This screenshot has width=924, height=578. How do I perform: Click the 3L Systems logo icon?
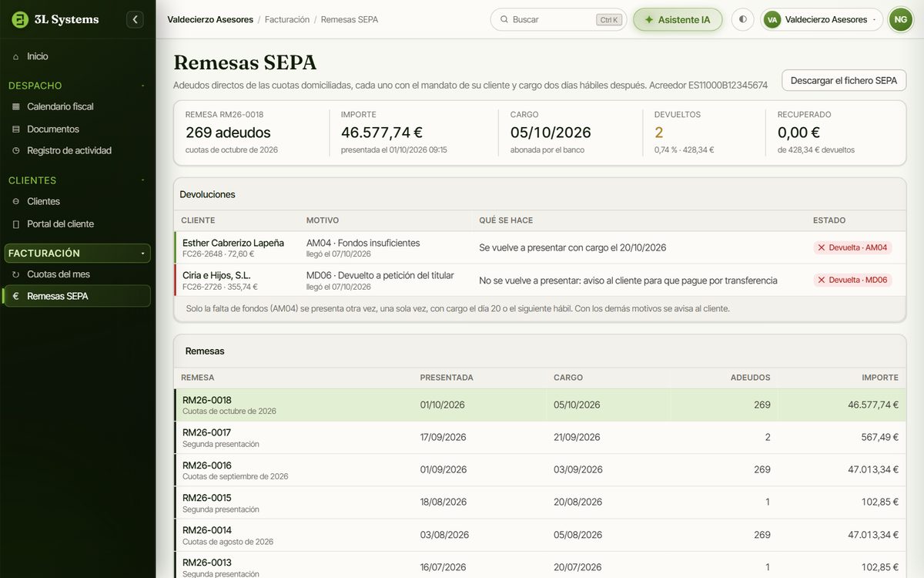click(x=20, y=19)
